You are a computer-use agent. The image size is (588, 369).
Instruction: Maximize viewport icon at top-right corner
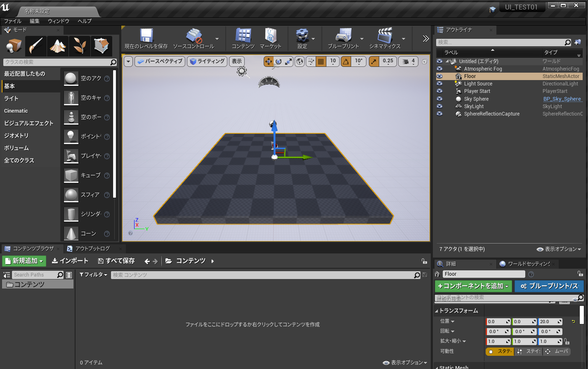[425, 61]
